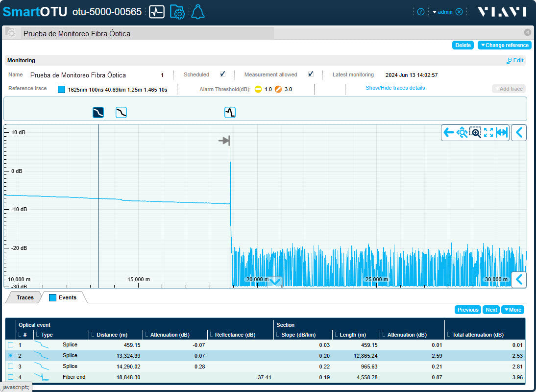536x392 pixels.
Task: Activate the rectangle zoom magnifier tool
Action: [475, 132]
